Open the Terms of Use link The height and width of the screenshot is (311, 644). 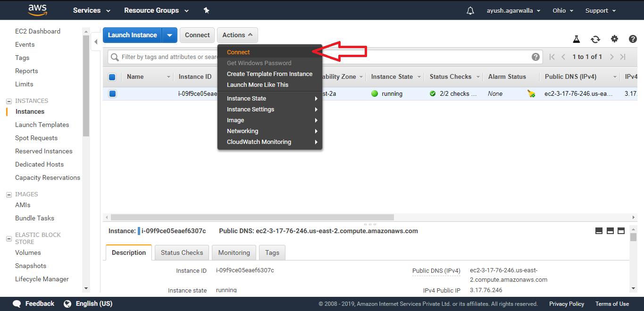pyautogui.click(x=612, y=304)
